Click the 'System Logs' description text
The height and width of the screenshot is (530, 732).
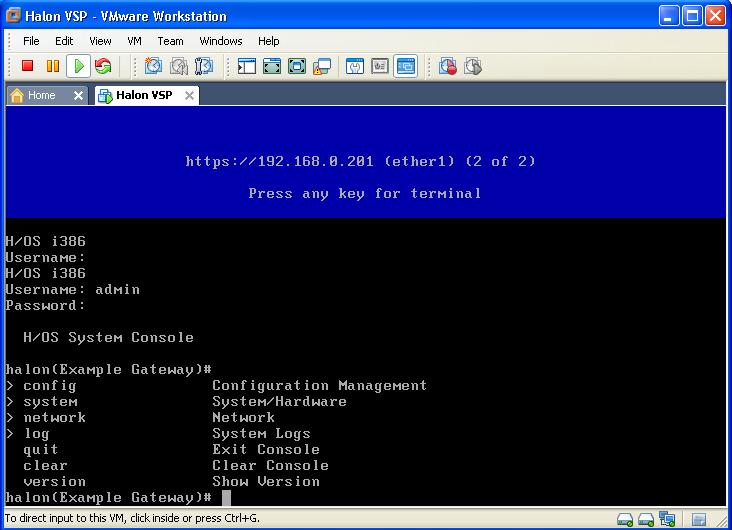coord(261,433)
